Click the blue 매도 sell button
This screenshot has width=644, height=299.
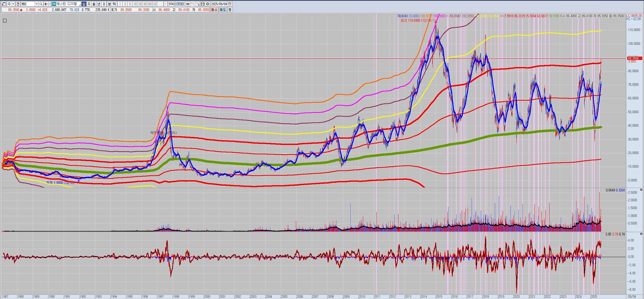[x=223, y=10]
